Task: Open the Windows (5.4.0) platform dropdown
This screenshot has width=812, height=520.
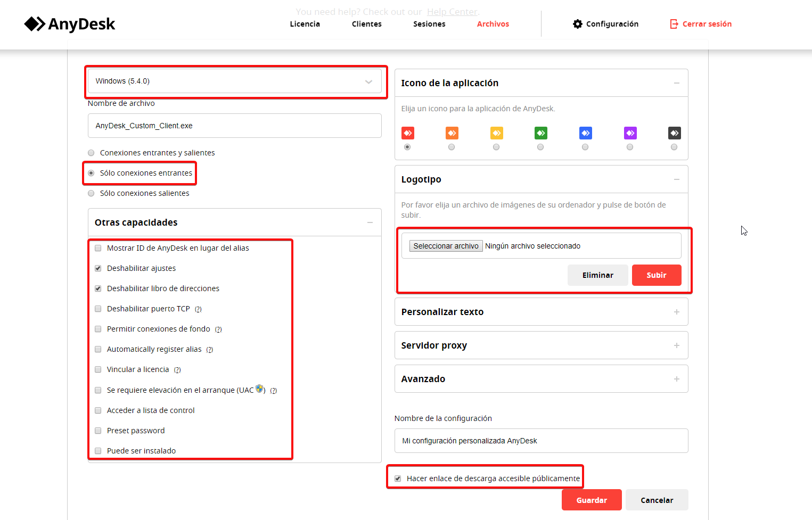Action: pyautogui.click(x=235, y=81)
